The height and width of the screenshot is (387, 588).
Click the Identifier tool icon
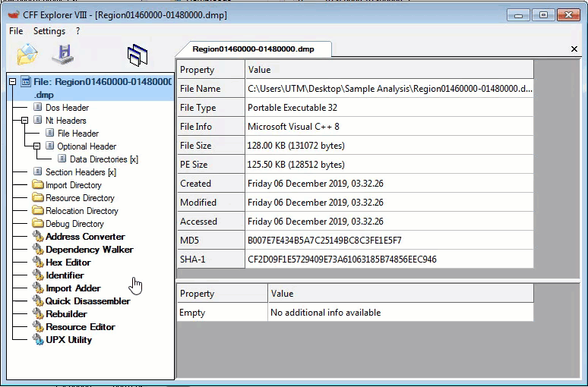(38, 275)
